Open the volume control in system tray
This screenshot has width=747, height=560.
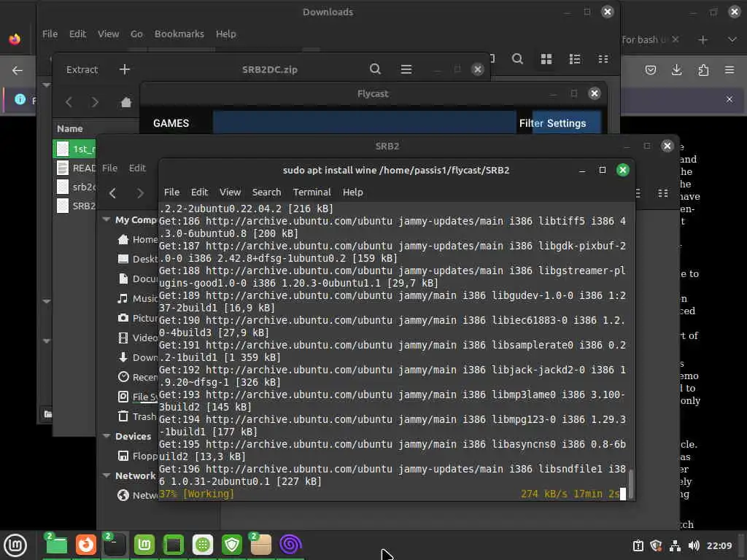coord(694,545)
